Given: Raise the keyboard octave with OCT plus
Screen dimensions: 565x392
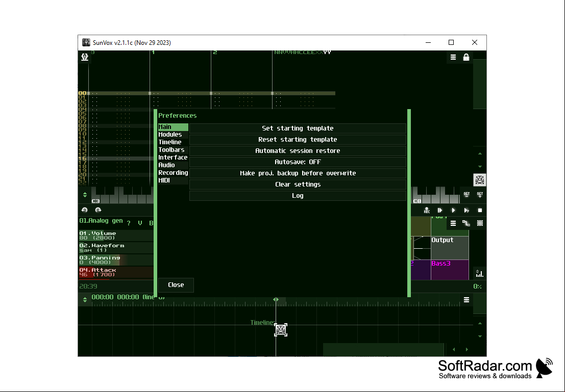Looking at the screenshot, I should 480,195.
